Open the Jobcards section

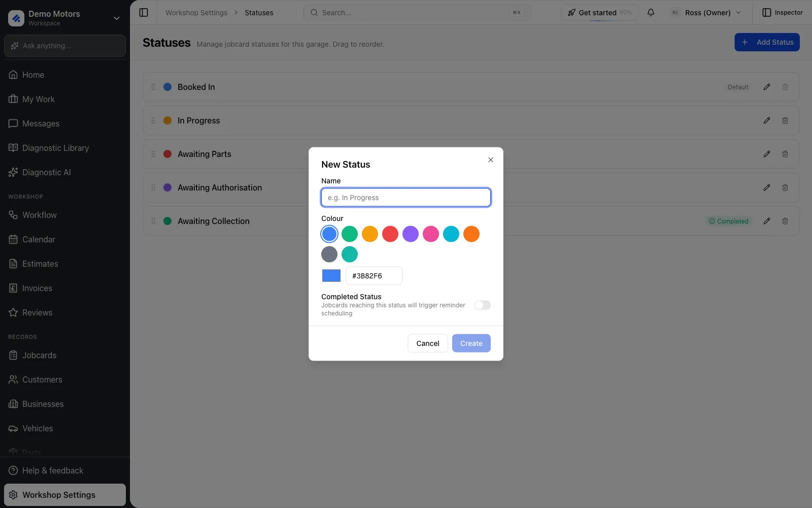click(65, 355)
